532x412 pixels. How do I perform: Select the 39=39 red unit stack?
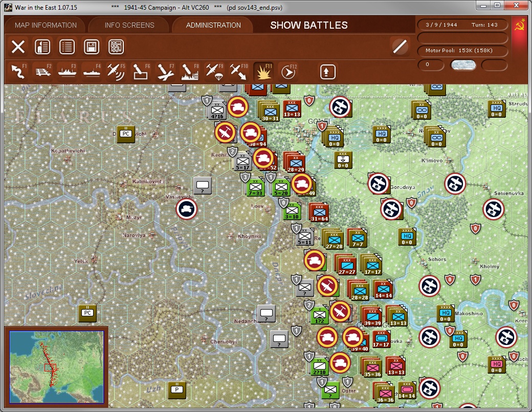[x=372, y=316]
